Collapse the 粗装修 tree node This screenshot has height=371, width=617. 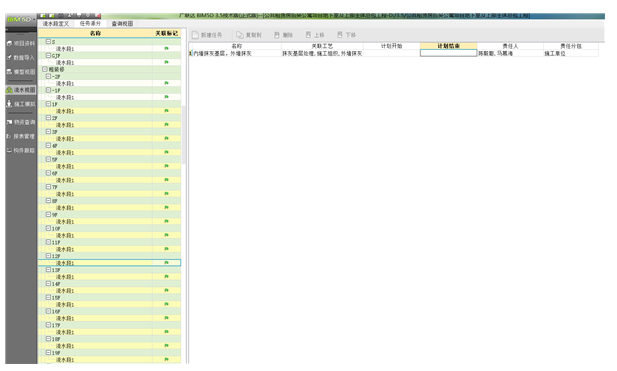tap(45, 69)
